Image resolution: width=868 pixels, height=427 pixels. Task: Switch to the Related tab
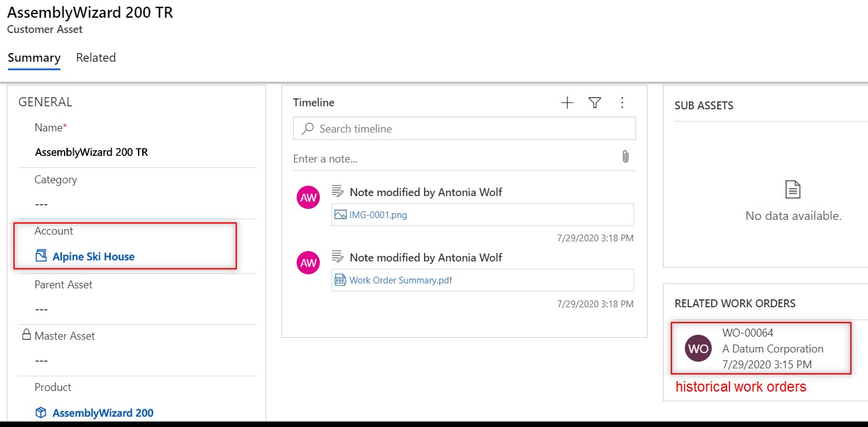point(96,57)
